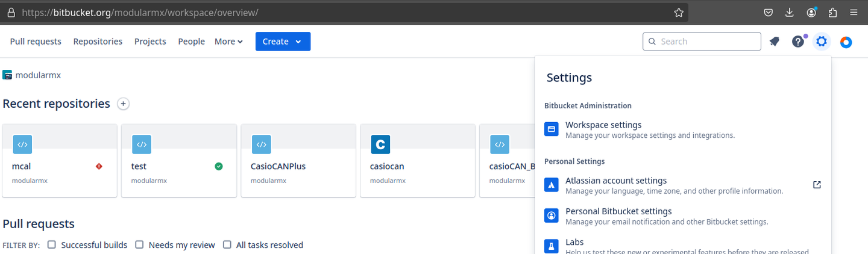
Task: Open the casioCAN_B repository link
Action: (512, 166)
